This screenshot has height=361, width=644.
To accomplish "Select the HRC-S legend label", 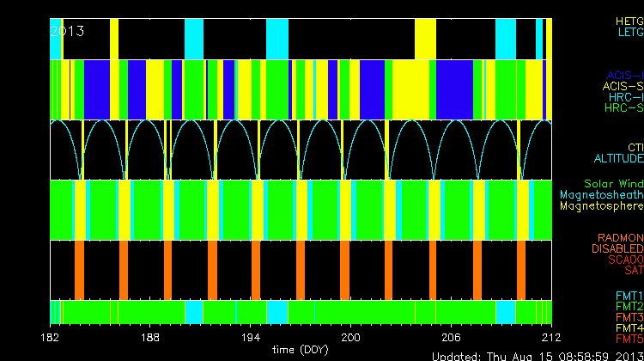I will [623, 108].
